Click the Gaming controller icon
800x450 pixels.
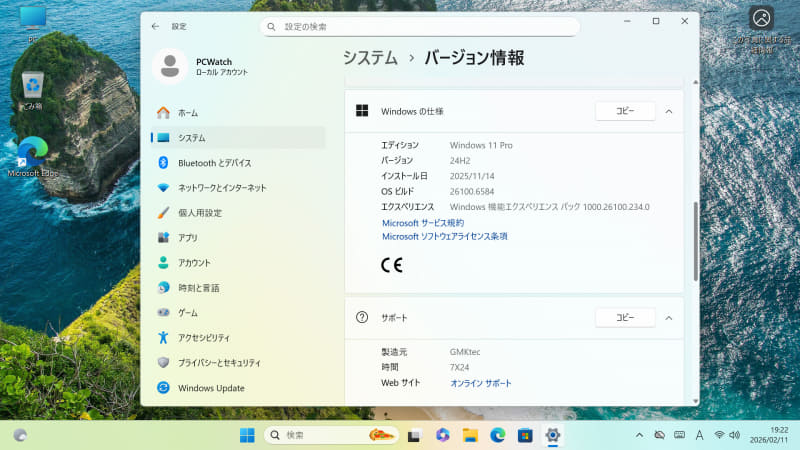163,313
